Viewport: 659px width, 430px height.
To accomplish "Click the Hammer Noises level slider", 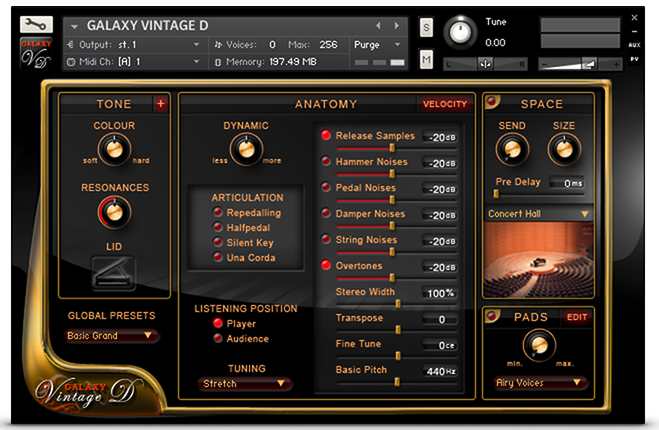I will (x=396, y=174).
